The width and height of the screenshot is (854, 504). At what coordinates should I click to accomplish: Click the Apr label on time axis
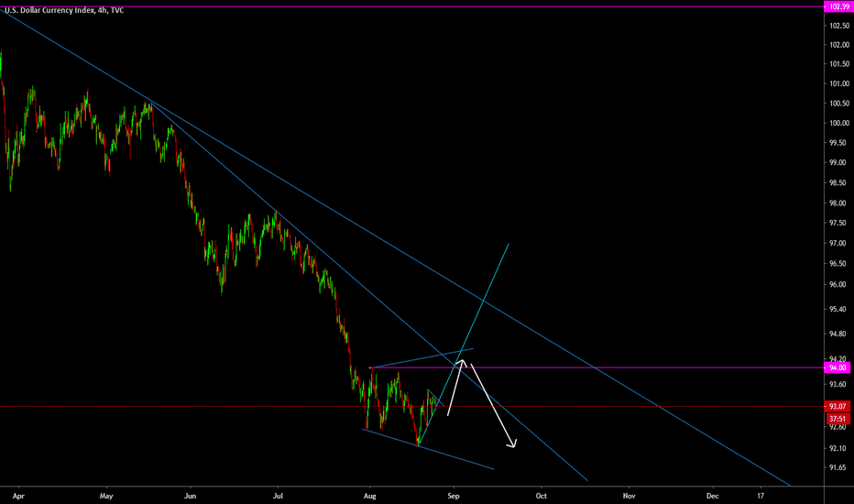coord(18,496)
